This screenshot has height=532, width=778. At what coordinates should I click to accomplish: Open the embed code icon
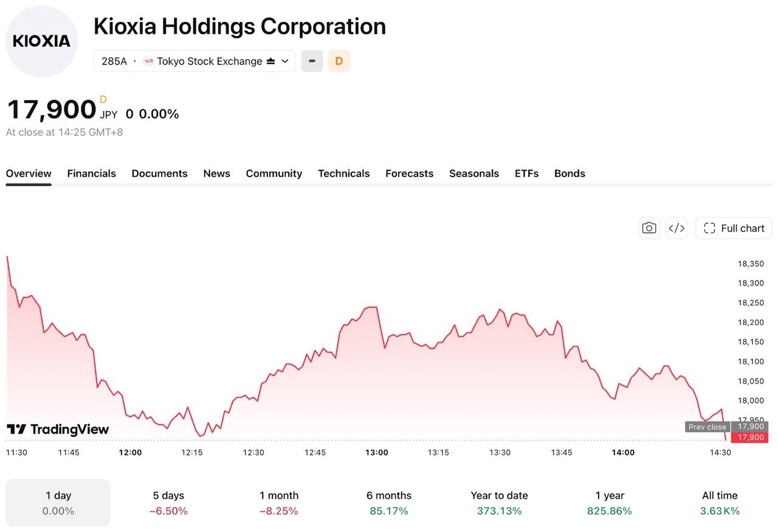(676, 228)
